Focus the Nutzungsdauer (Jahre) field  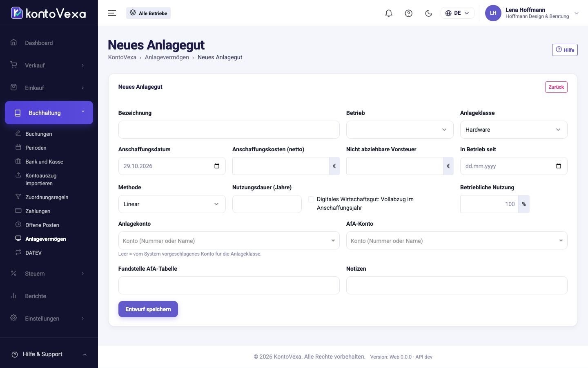(x=267, y=204)
